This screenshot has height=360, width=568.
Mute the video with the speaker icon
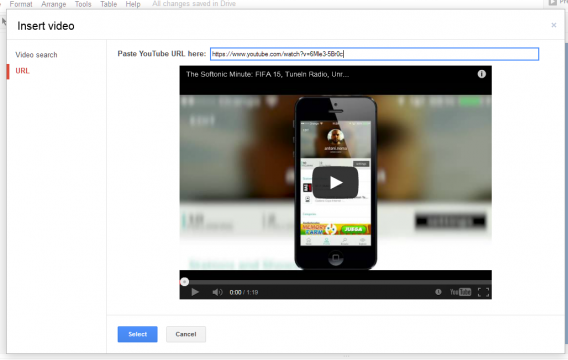(x=217, y=292)
